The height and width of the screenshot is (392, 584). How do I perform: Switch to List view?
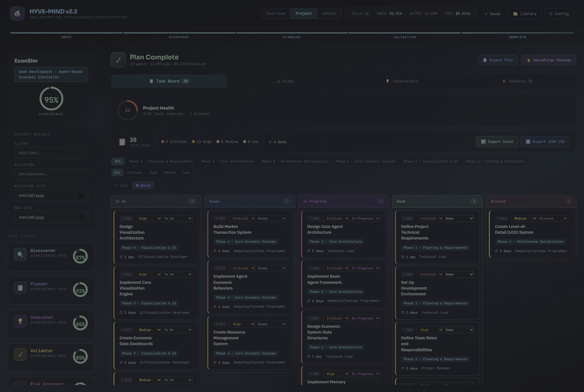point(121,186)
